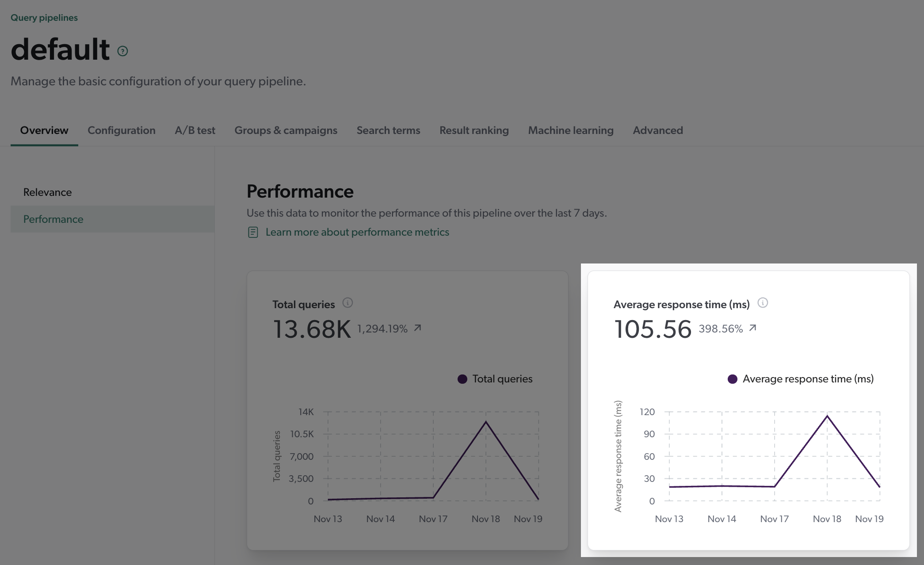Click the legend dot for Average response time

732,378
